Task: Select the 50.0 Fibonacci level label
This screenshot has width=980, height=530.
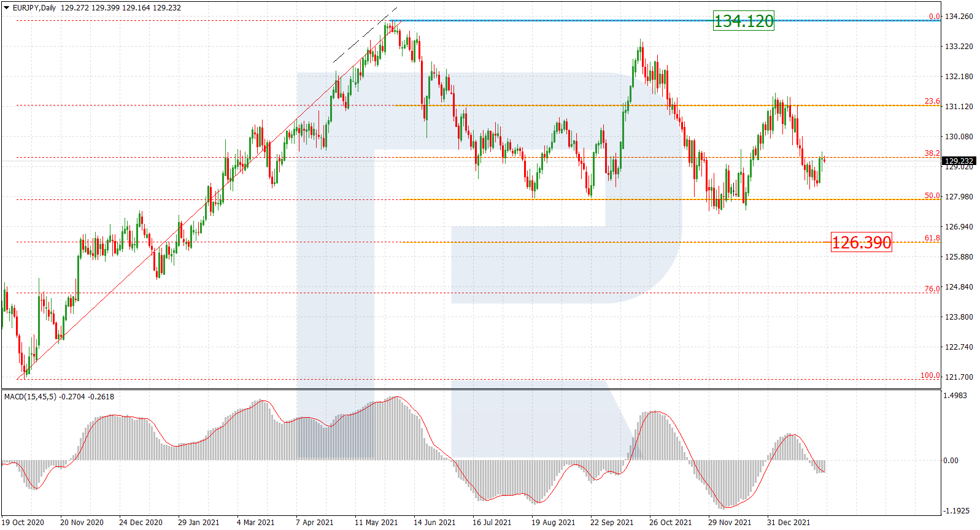Action: click(932, 196)
